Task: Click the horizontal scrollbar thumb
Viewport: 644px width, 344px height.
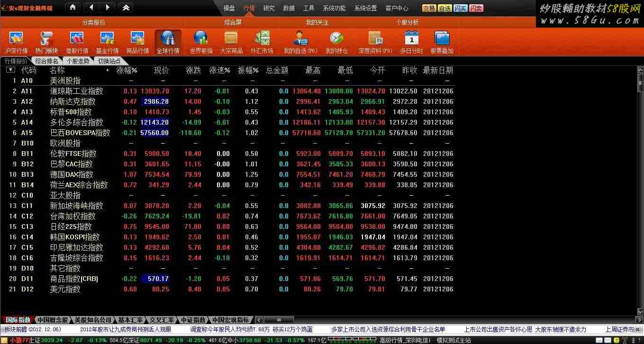Action: pos(279,320)
